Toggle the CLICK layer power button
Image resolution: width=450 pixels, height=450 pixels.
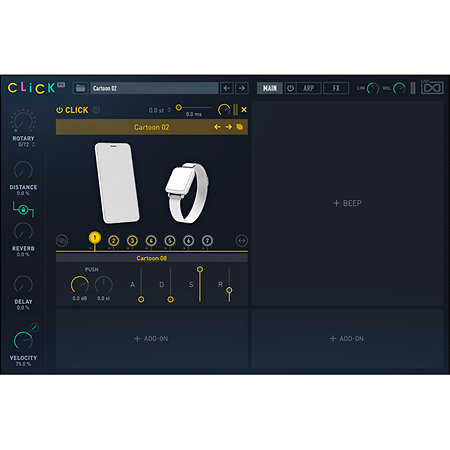59,110
